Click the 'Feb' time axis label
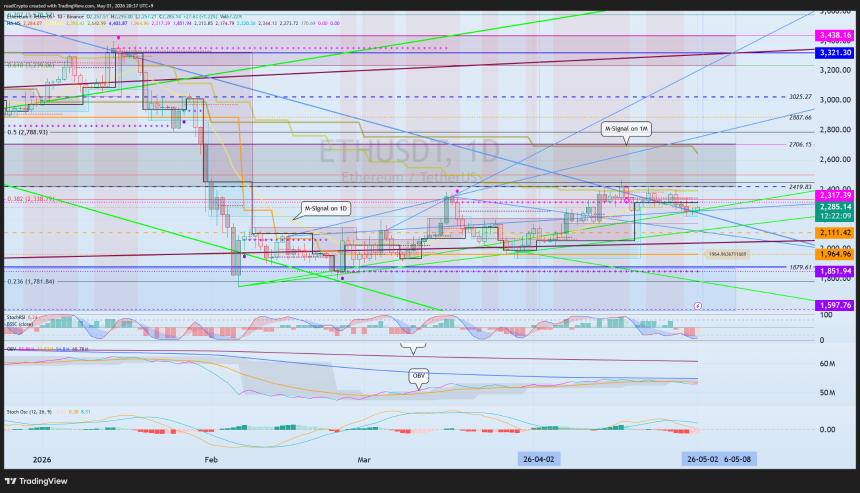The width and height of the screenshot is (860, 493). click(x=211, y=460)
